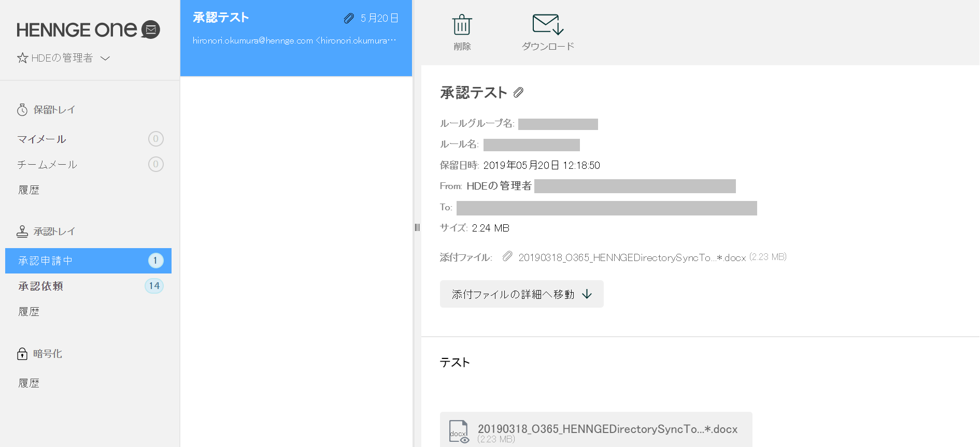Click the paperclip icon in the message list item
The image size is (980, 447).
click(349, 18)
